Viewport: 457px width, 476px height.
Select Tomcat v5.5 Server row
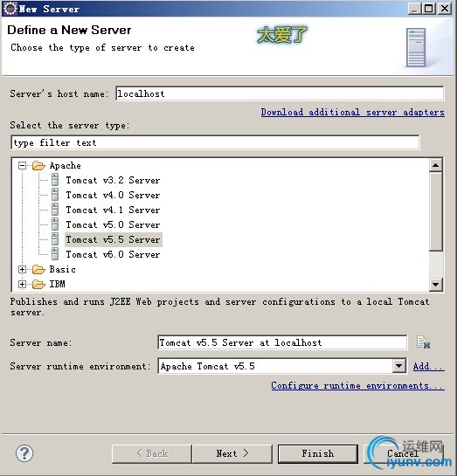coord(114,239)
